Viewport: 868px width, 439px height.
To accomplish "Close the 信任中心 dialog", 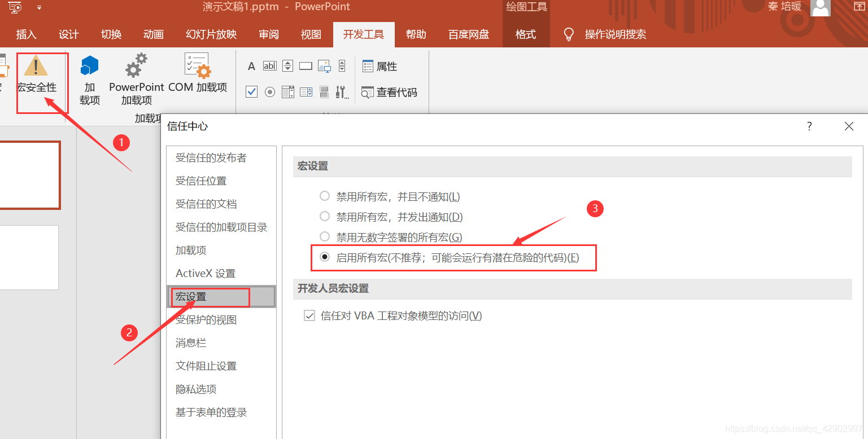I will click(x=849, y=126).
